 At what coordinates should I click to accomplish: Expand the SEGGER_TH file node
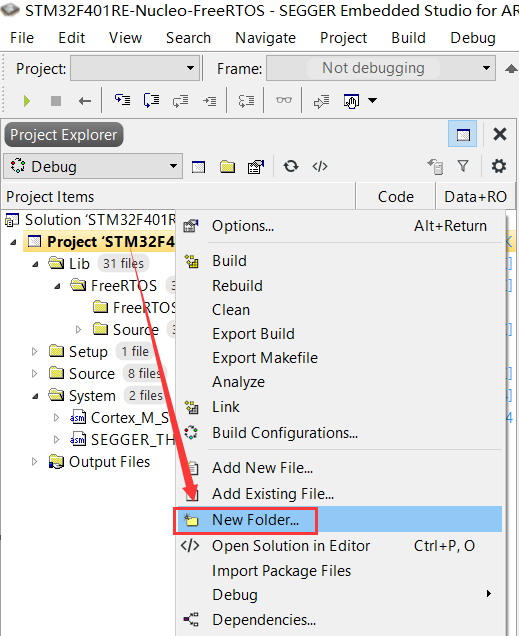click(57, 439)
